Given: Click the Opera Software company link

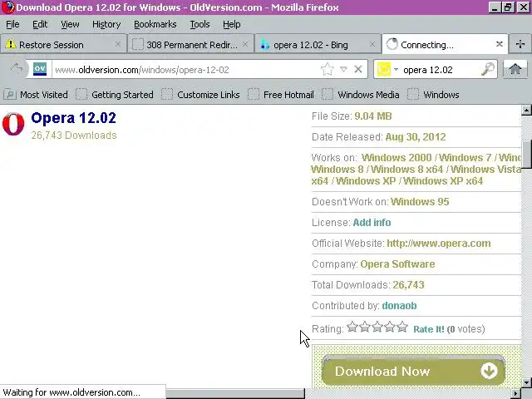Looking at the screenshot, I should point(397,264).
